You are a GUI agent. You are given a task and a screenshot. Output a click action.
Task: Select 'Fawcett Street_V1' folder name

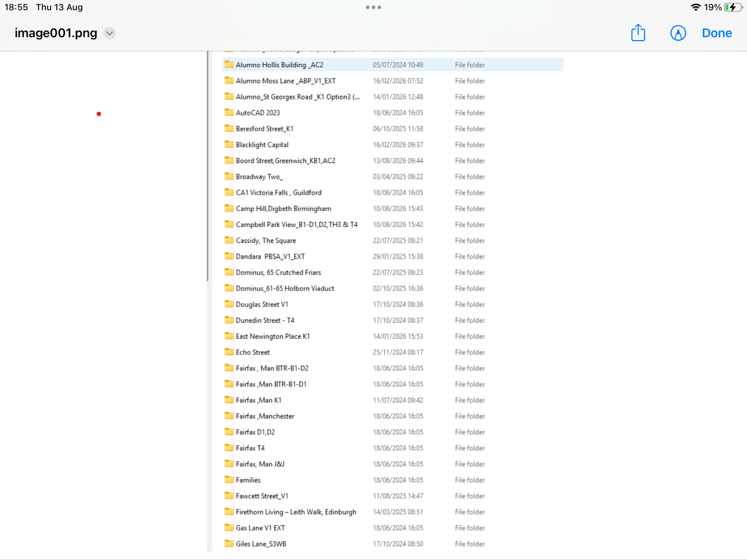(262, 496)
